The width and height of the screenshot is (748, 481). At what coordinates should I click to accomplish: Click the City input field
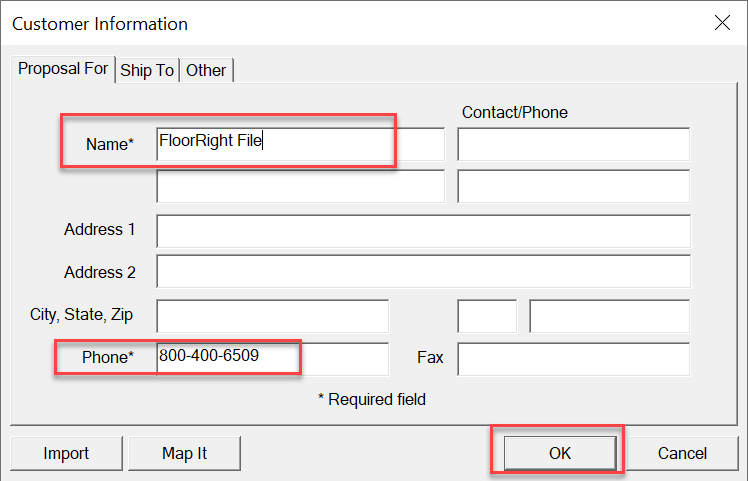click(x=272, y=316)
